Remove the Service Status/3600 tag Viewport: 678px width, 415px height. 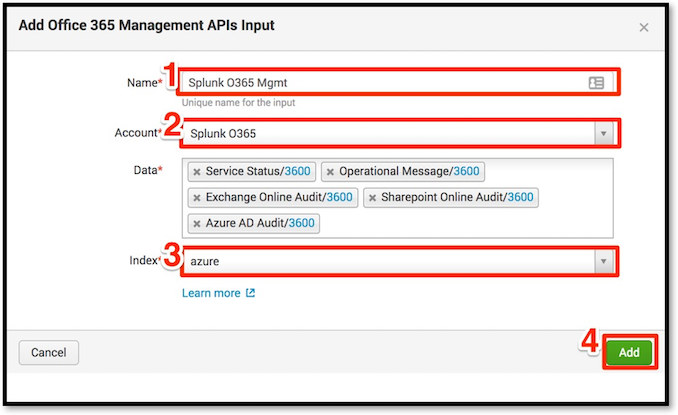[197, 172]
